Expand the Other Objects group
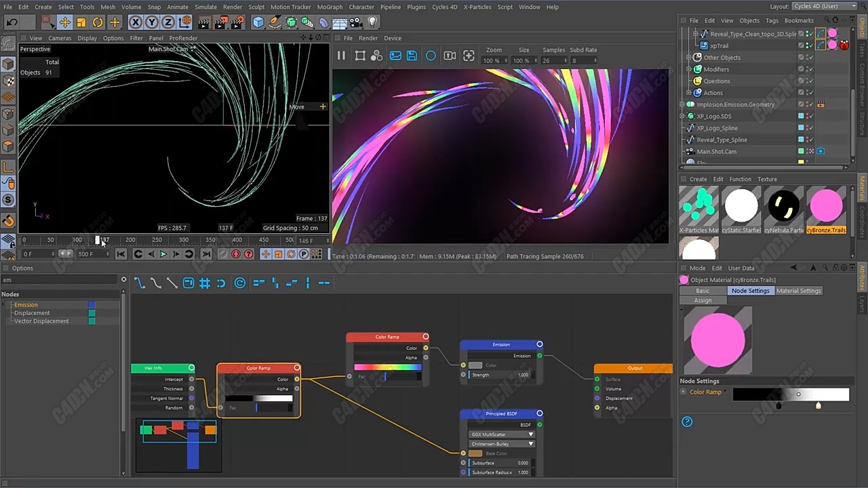 (x=689, y=58)
